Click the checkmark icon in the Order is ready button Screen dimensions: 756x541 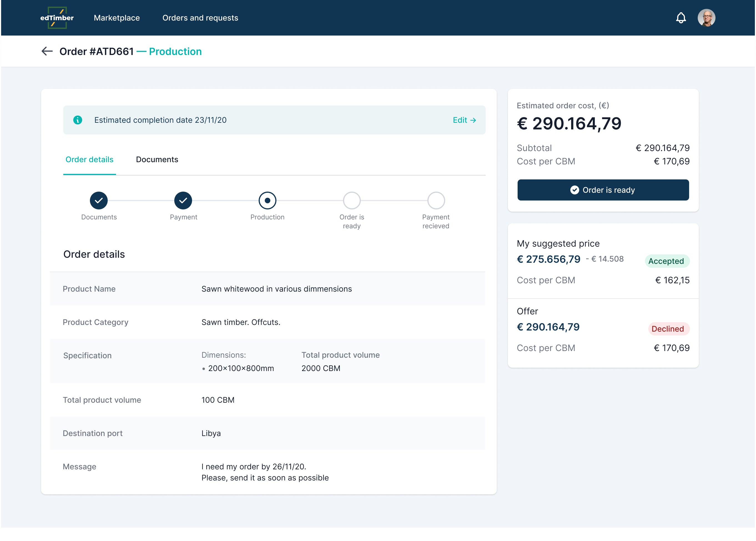coord(574,190)
